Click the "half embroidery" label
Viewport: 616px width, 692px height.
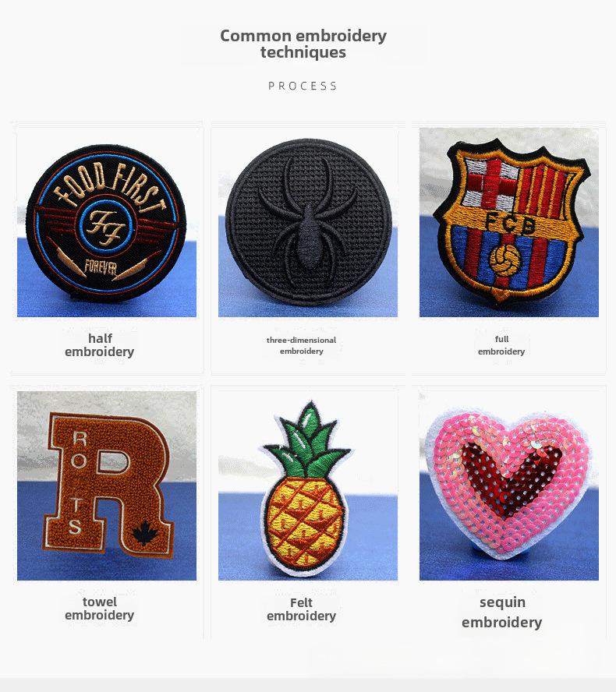(99, 345)
